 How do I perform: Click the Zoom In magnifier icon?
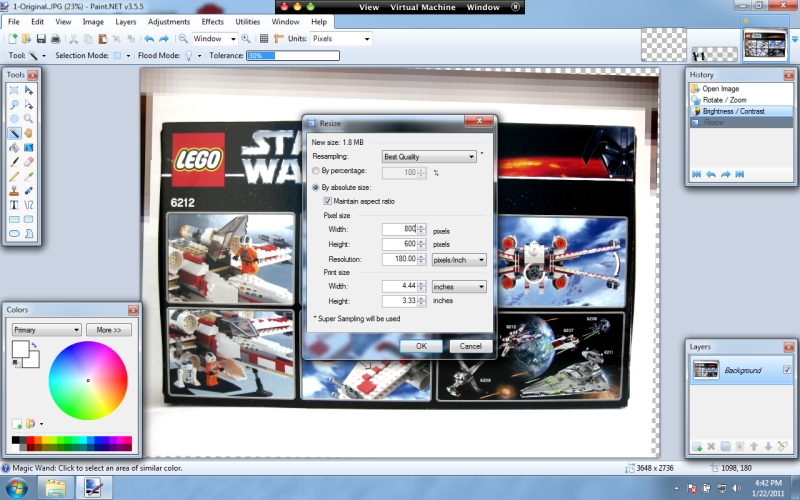246,39
